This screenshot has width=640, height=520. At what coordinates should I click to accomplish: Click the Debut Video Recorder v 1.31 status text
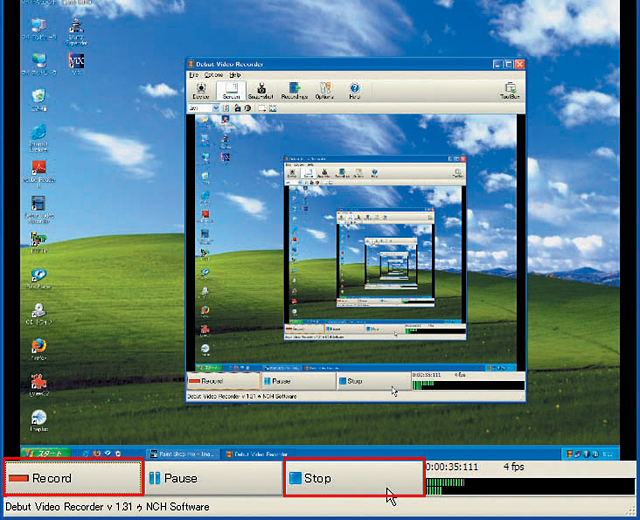pyautogui.click(x=107, y=507)
